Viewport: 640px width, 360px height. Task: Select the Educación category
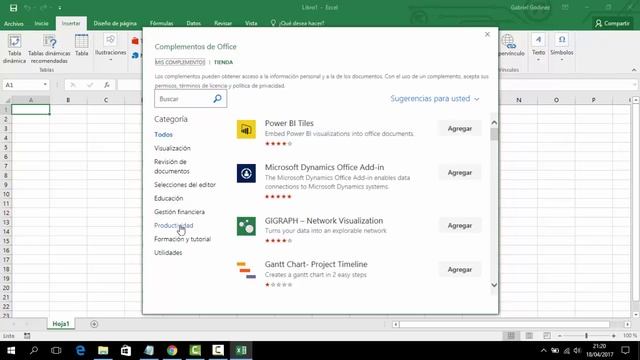pyautogui.click(x=169, y=198)
